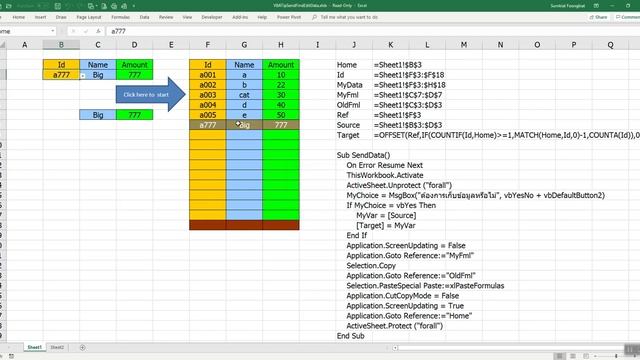This screenshot has height=360, width=640.
Task: Click the Select All corner button
Action: coord(3,44)
